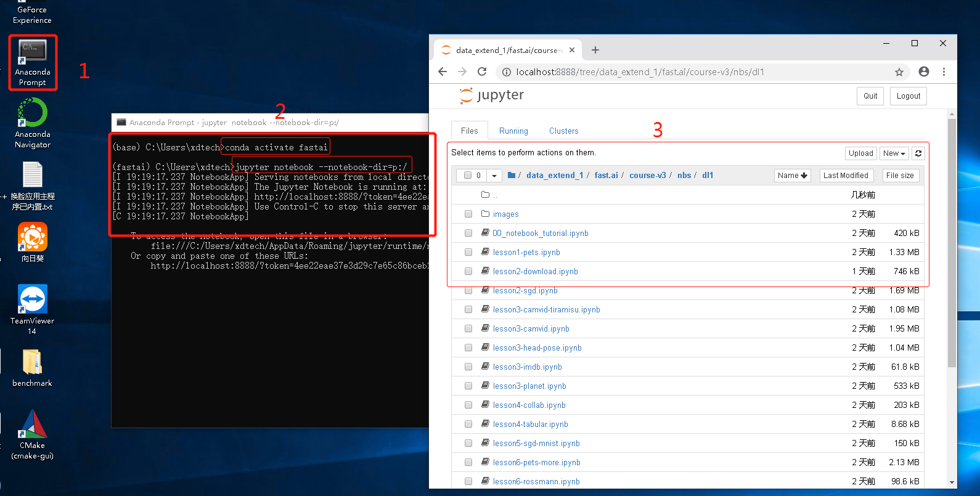Open the TeamViewer 14 desktop icon
Screen dimensions: 980x496
point(33,309)
